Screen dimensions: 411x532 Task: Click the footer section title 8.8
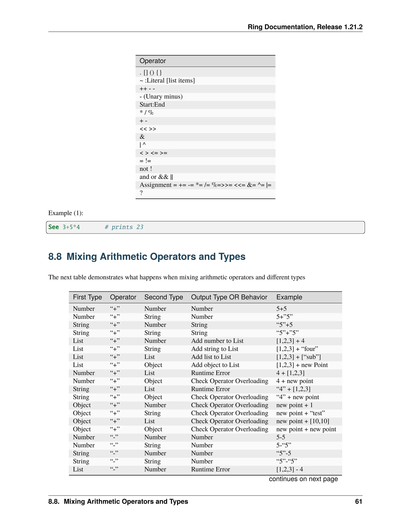[118, 501]
